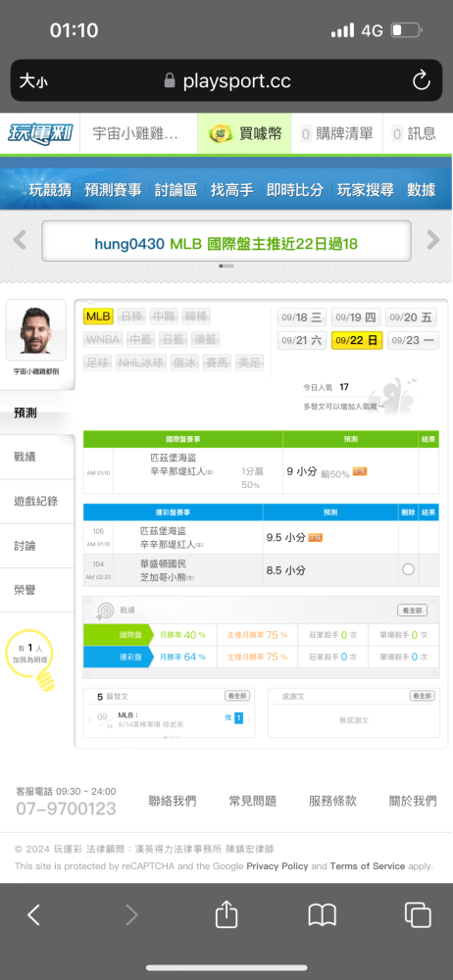Open the 常見問題 footer link
This screenshot has height=980, width=453.
point(253,801)
